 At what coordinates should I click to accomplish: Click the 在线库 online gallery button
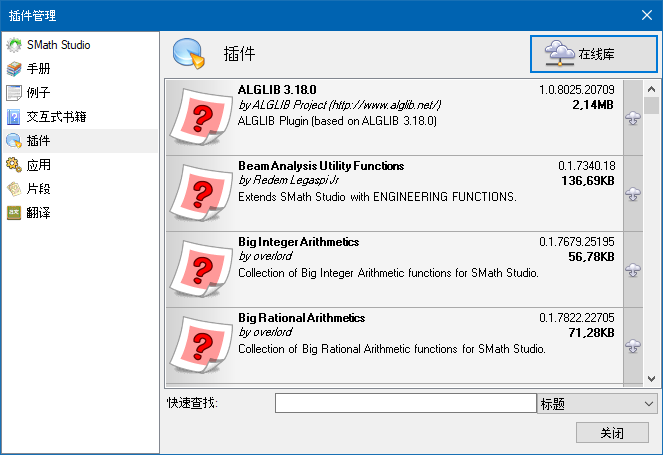coord(594,54)
